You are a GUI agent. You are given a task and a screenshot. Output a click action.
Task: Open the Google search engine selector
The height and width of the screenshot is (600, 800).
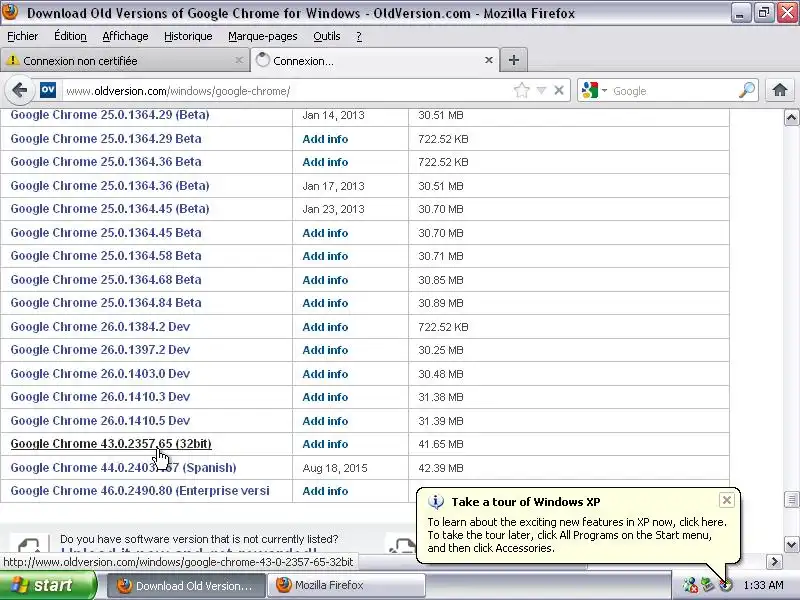click(594, 91)
